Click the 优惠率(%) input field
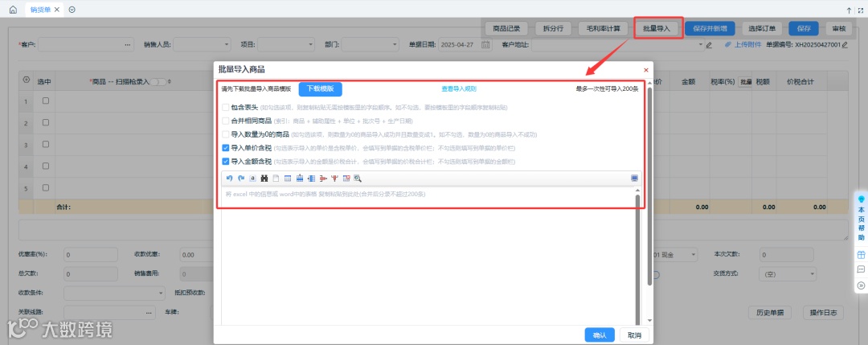This screenshot has width=868, height=345. pyautogui.click(x=92, y=255)
